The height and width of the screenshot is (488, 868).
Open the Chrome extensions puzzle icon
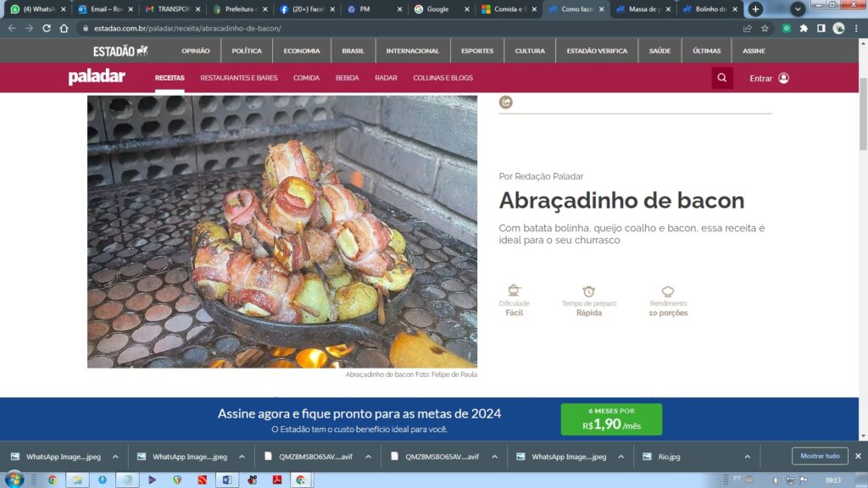pos(804,28)
